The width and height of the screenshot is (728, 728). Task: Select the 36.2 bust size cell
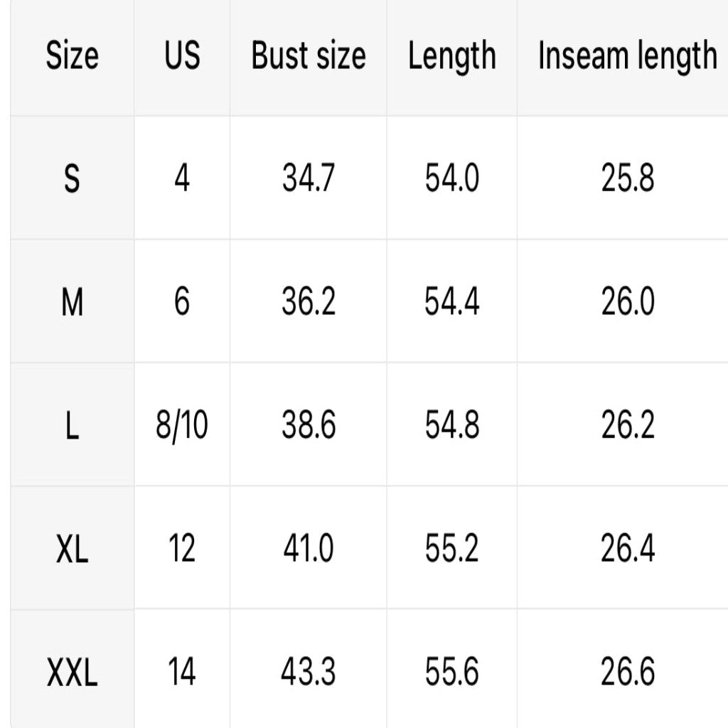(x=309, y=302)
